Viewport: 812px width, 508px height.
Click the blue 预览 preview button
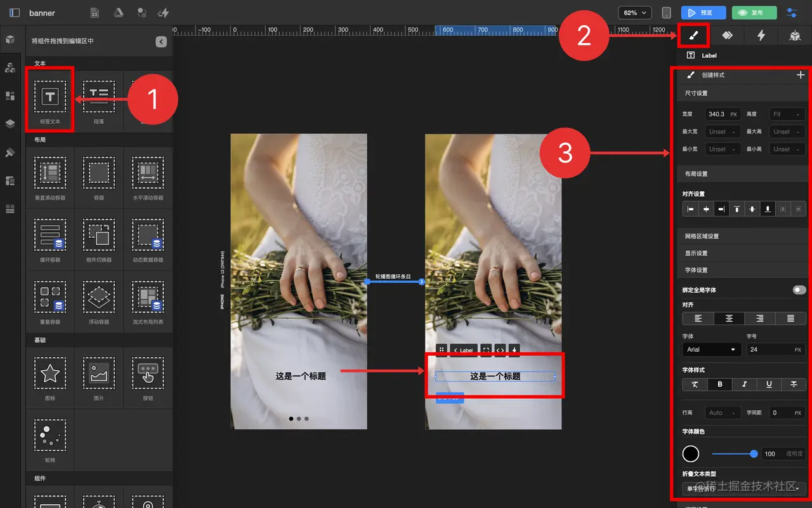(704, 13)
